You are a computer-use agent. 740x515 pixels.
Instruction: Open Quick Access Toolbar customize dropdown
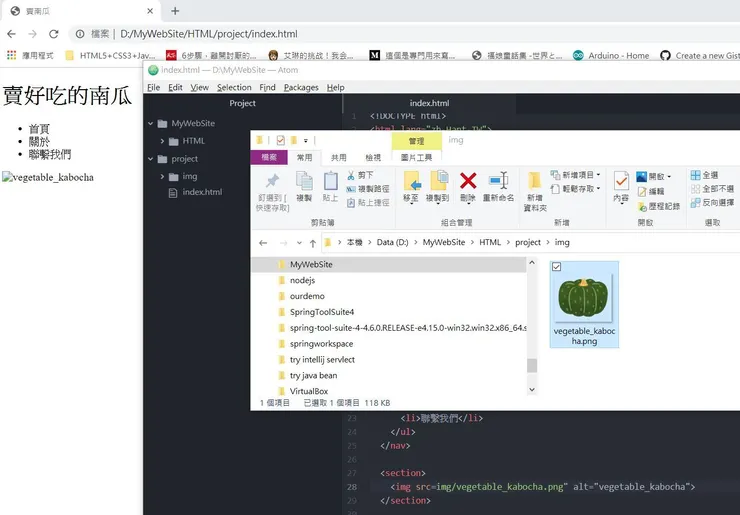point(306,140)
